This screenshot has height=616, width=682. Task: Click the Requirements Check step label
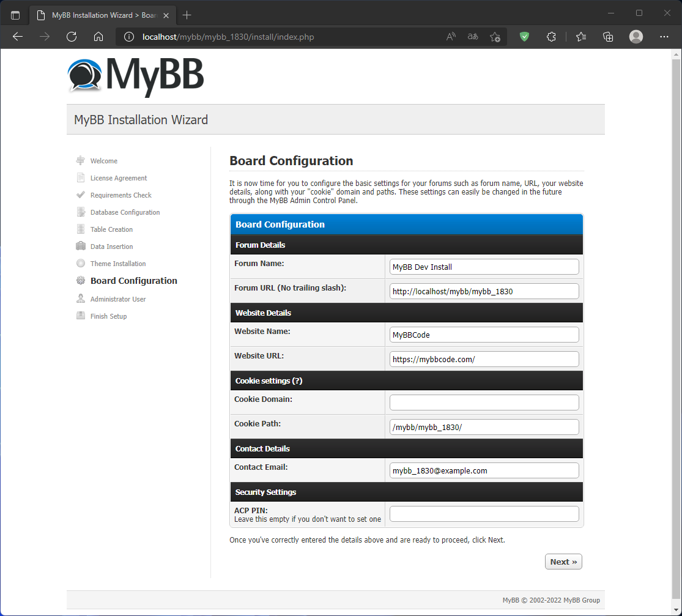coord(121,195)
